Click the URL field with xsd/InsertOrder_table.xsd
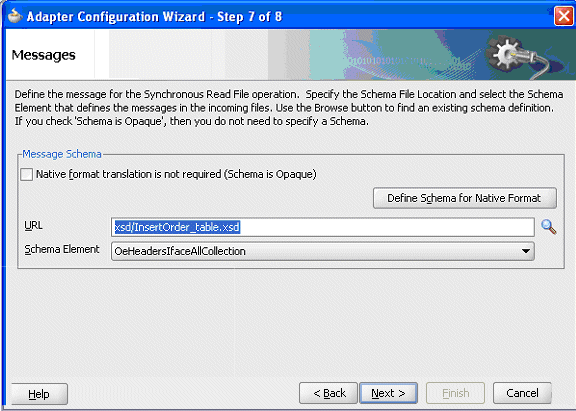Screen dimensions: 576x411 pyautogui.click(x=323, y=227)
